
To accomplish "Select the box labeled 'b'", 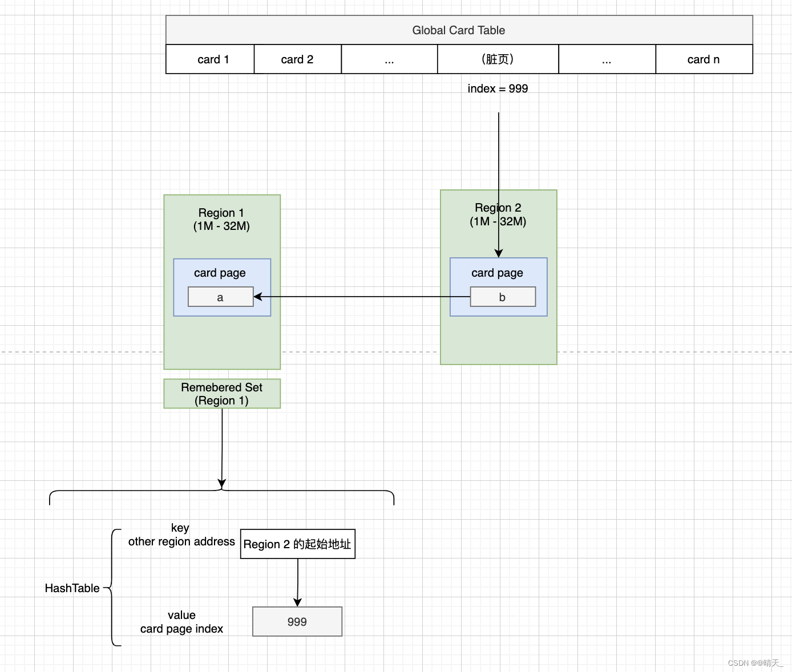I will point(503,297).
